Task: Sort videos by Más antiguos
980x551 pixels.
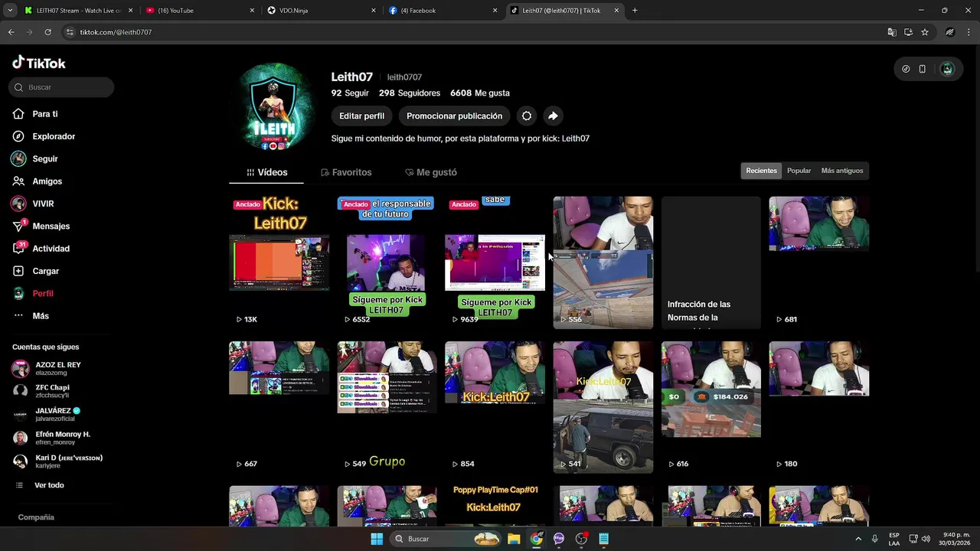Action: pos(841,171)
